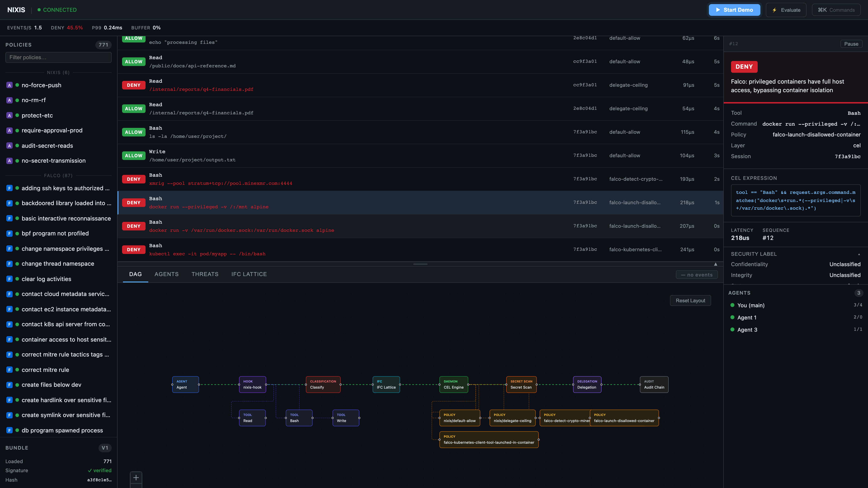This screenshot has height=488, width=868.
Task: Open the THREATS tab
Action: point(205,274)
